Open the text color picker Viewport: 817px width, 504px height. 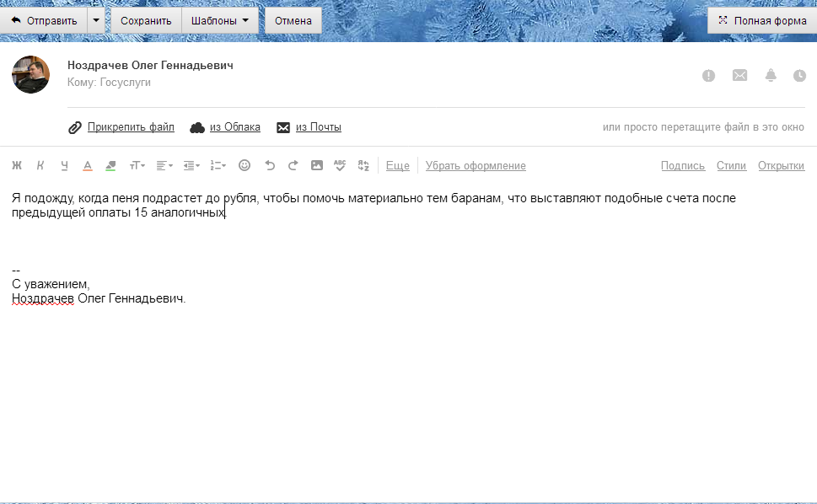[x=87, y=166]
